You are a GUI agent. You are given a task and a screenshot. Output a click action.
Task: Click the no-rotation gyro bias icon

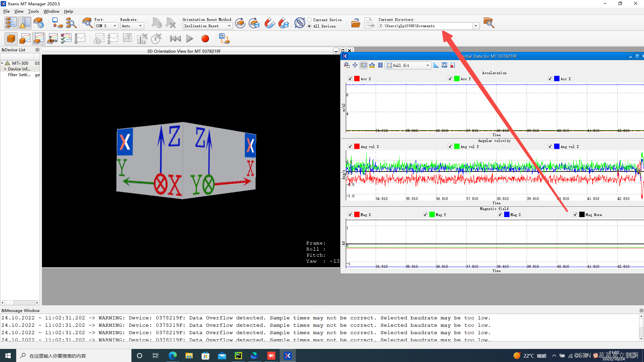[300, 23]
